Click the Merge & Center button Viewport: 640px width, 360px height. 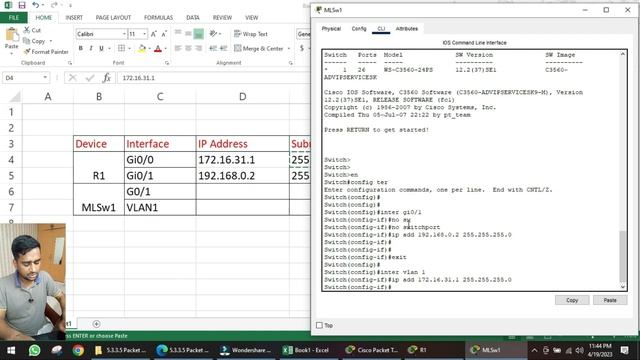(259, 49)
